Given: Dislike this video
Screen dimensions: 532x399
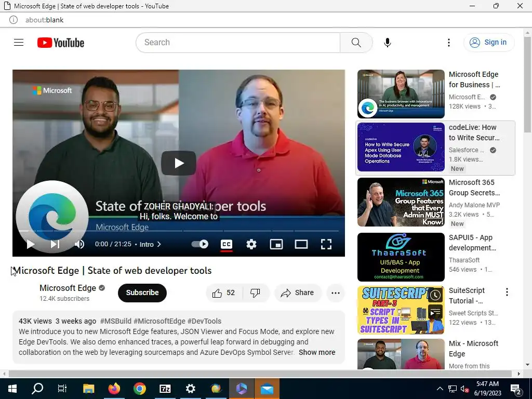Looking at the screenshot, I should click(x=255, y=293).
